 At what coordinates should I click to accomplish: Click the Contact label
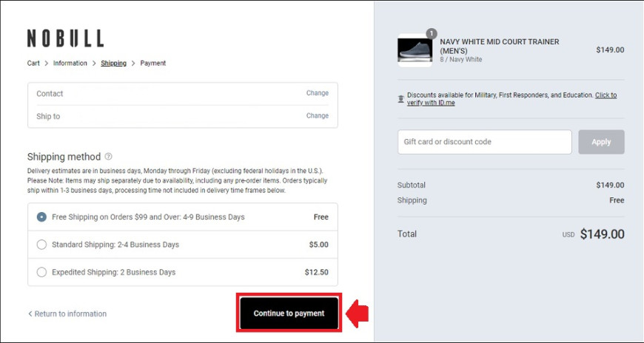(50, 94)
